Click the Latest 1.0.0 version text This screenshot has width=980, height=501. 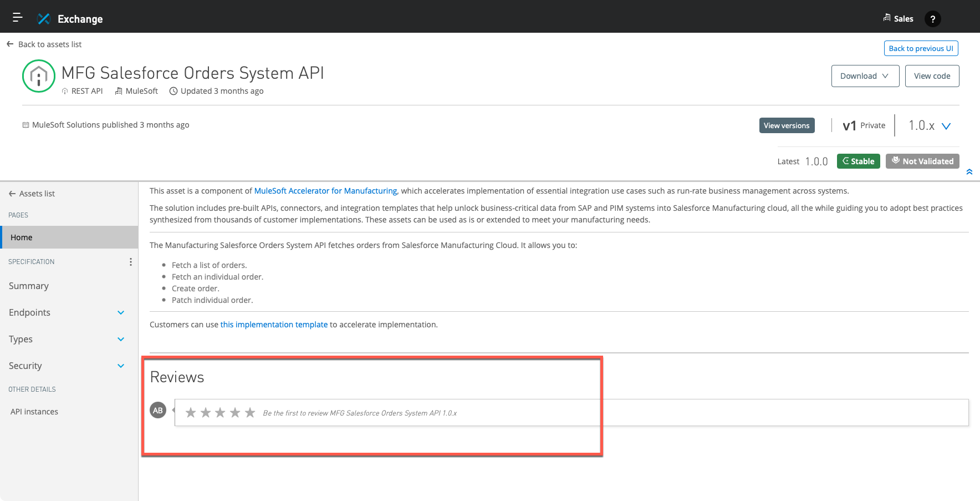pyautogui.click(x=803, y=161)
